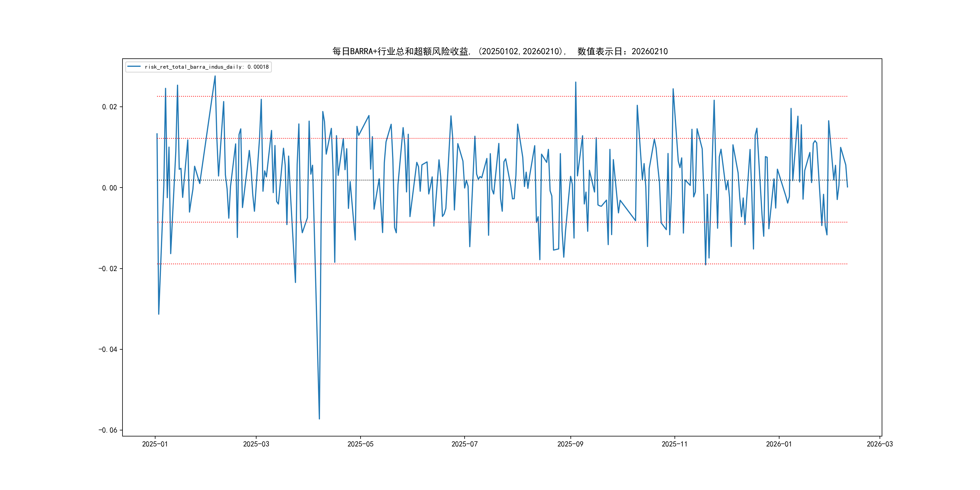Click the 0.00 y-axis tick label

[x=109, y=188]
